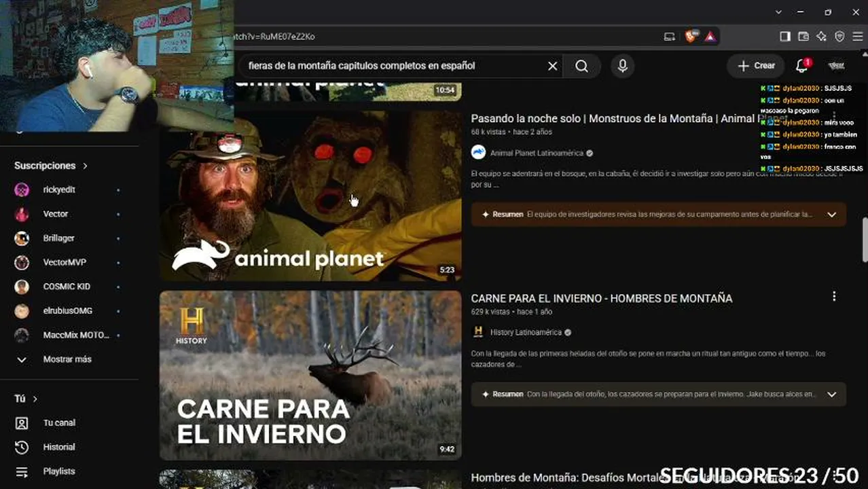Open the rickyedit subscription
The width and height of the screenshot is (868, 489).
69,190
